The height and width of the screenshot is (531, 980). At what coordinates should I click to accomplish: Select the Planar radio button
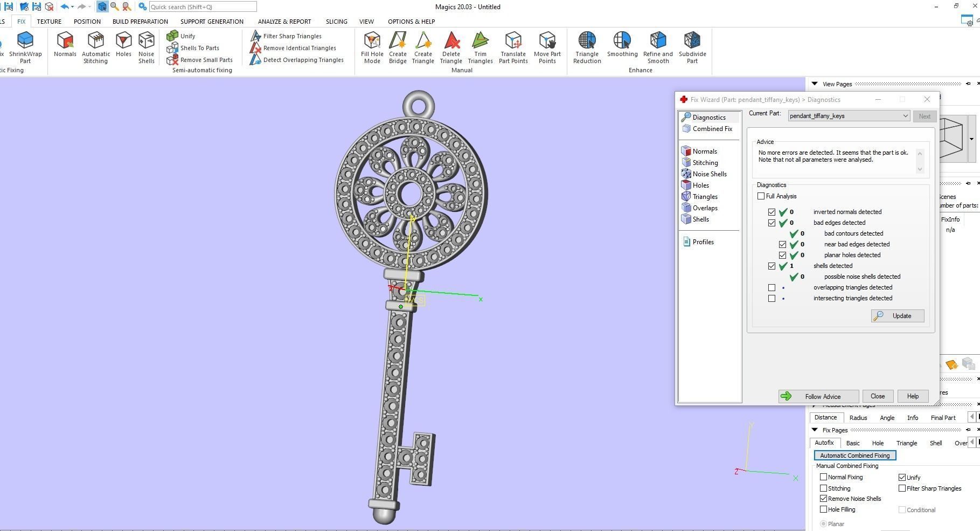pos(823,524)
